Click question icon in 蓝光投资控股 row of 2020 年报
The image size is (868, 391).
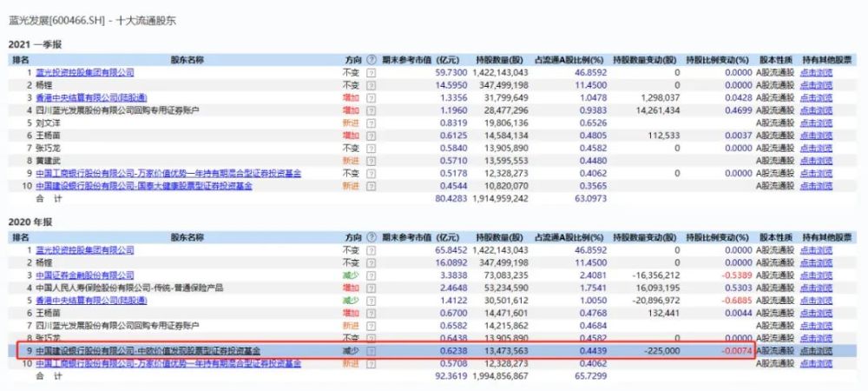371,250
